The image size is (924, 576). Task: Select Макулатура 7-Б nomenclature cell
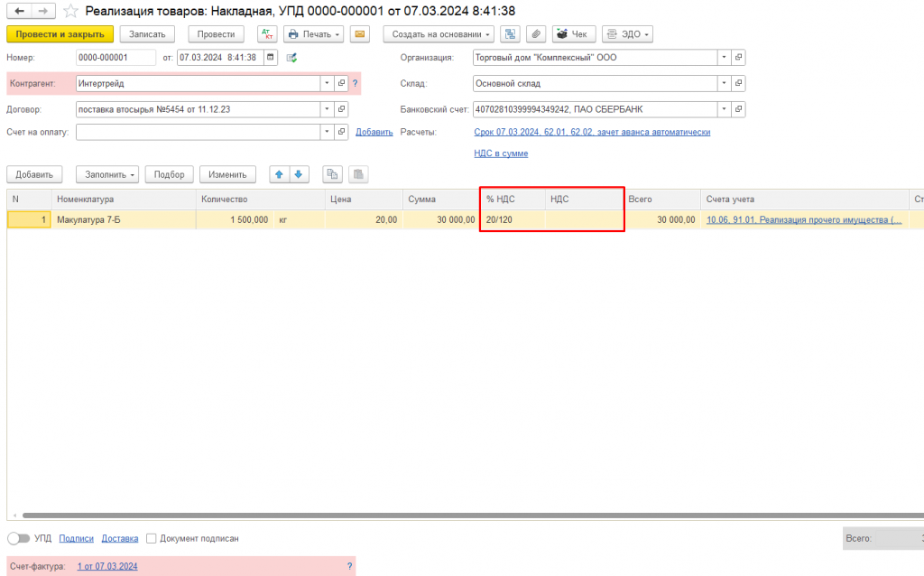click(124, 220)
